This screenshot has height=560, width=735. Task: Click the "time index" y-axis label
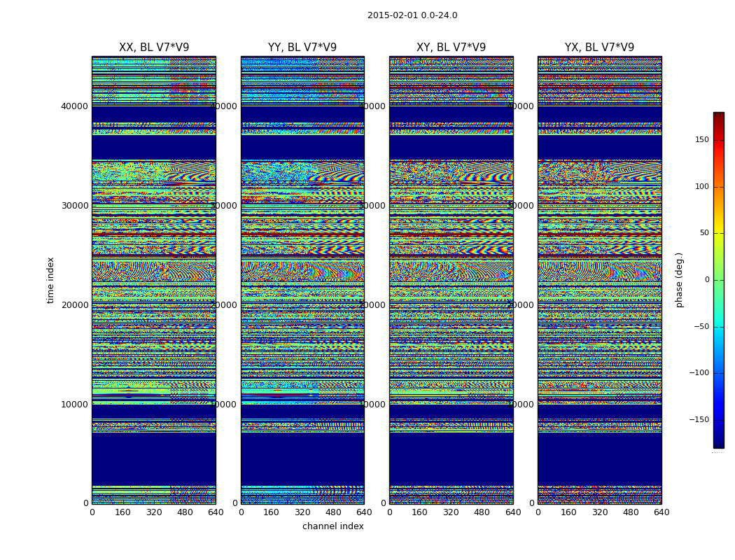[50, 280]
